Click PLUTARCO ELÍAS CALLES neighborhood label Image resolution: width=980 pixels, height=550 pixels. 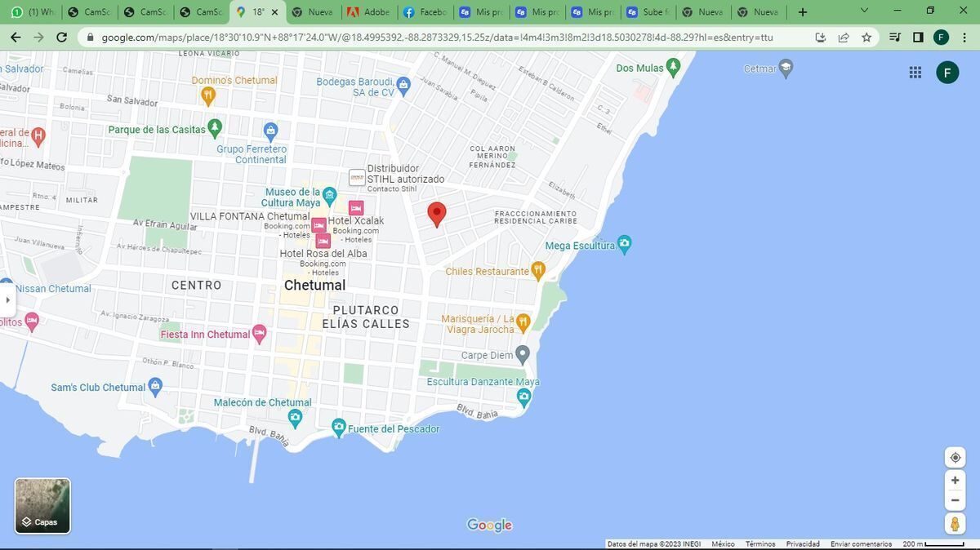[x=366, y=317]
